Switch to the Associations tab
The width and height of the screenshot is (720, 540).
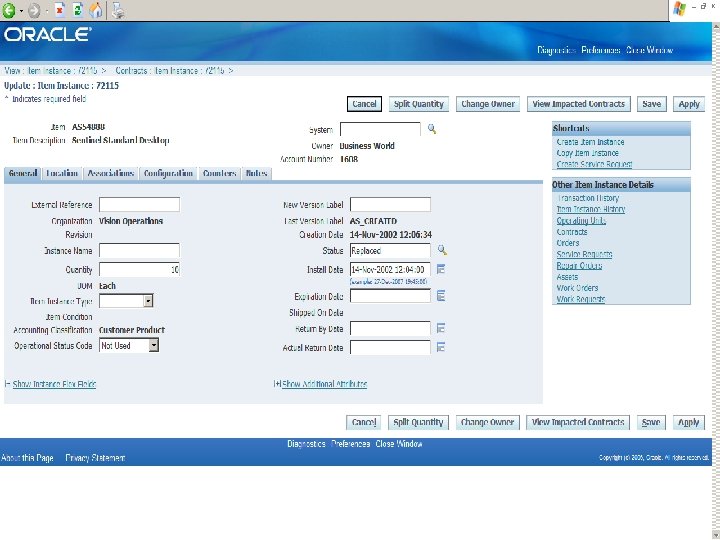(111, 174)
